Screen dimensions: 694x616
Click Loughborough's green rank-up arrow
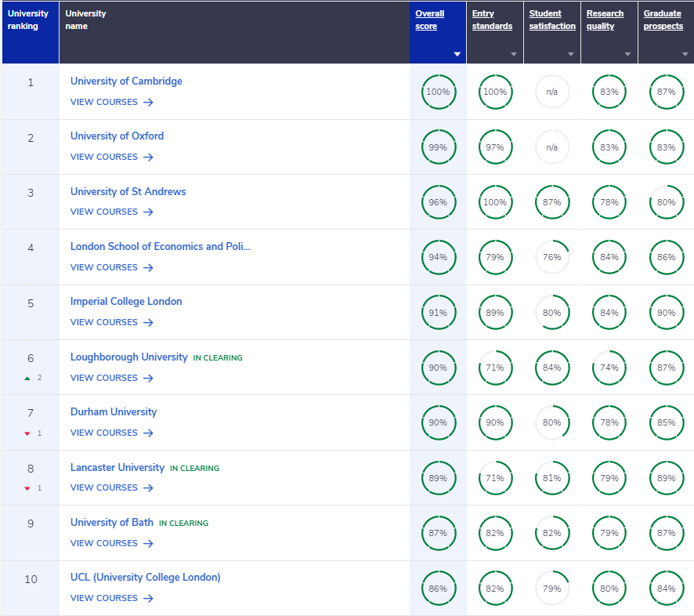(x=27, y=378)
